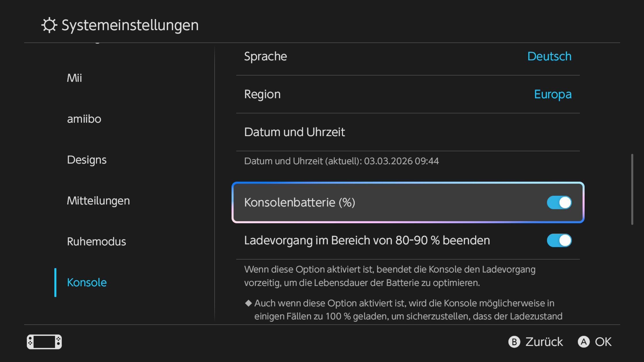This screenshot has height=362, width=644.
Task: Click the console battery status icon
Action: point(44,342)
